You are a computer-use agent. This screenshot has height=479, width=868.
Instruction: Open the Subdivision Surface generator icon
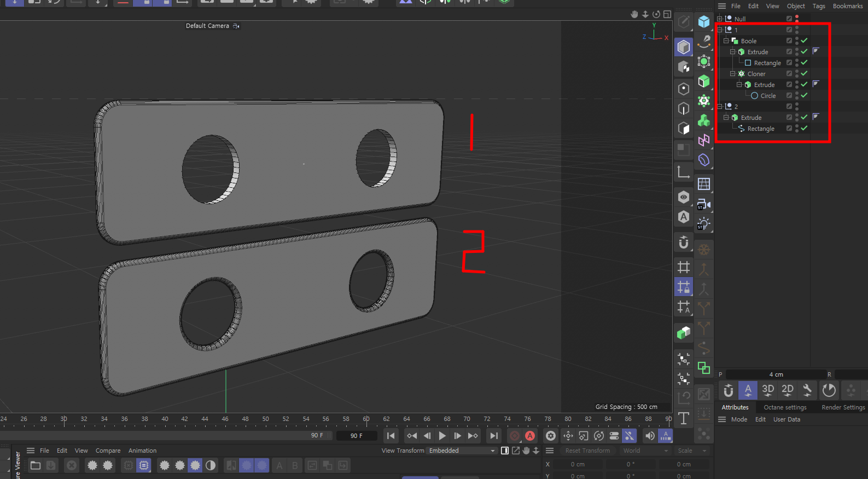pyautogui.click(x=704, y=61)
